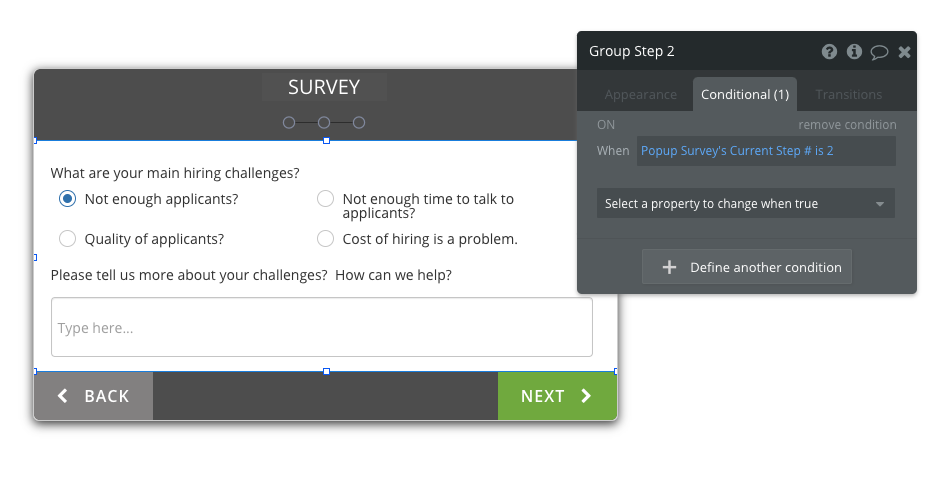
Task: Select 'Not enough applicants?' radio button
Action: point(67,199)
